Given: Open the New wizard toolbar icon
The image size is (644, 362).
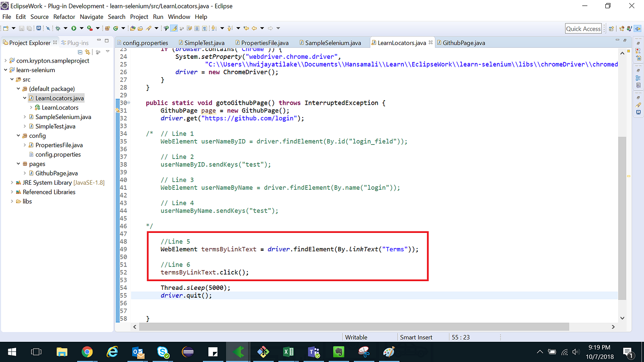Looking at the screenshot, I should tap(6, 28).
